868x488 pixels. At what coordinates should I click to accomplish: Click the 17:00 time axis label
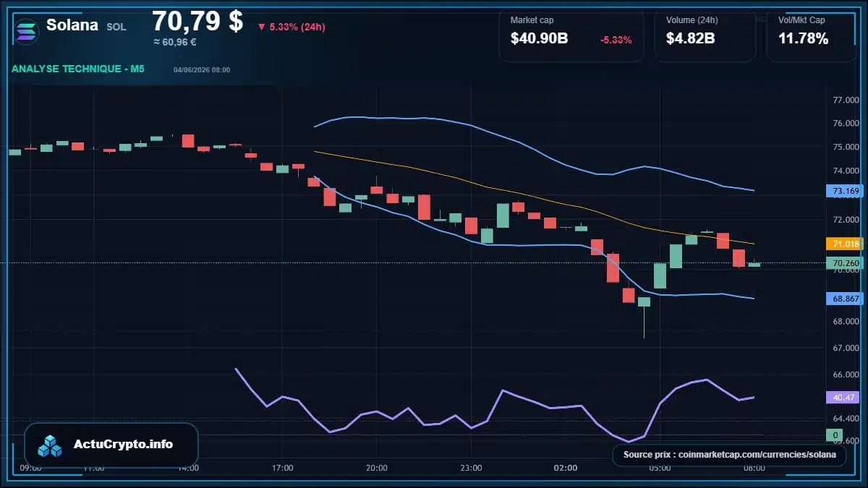pyautogui.click(x=282, y=468)
